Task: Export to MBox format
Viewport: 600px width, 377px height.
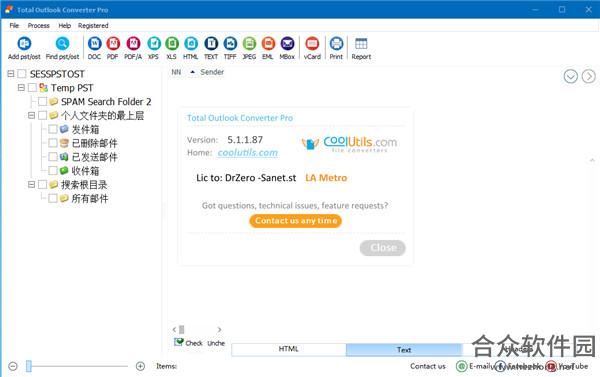Action: [x=287, y=44]
